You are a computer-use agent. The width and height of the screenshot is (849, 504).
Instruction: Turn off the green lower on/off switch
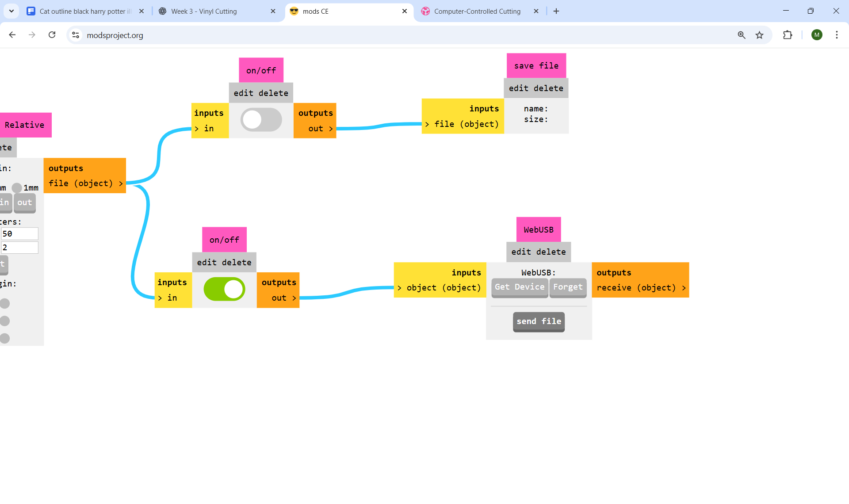224,289
